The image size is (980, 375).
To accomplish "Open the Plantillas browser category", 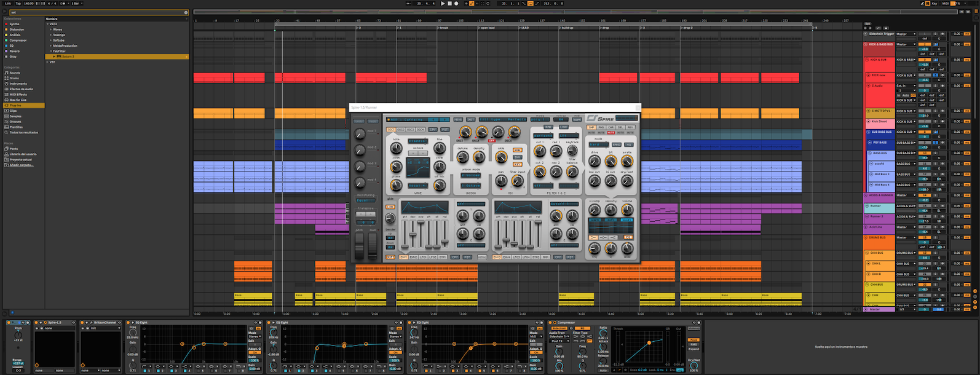I will pyautogui.click(x=17, y=127).
